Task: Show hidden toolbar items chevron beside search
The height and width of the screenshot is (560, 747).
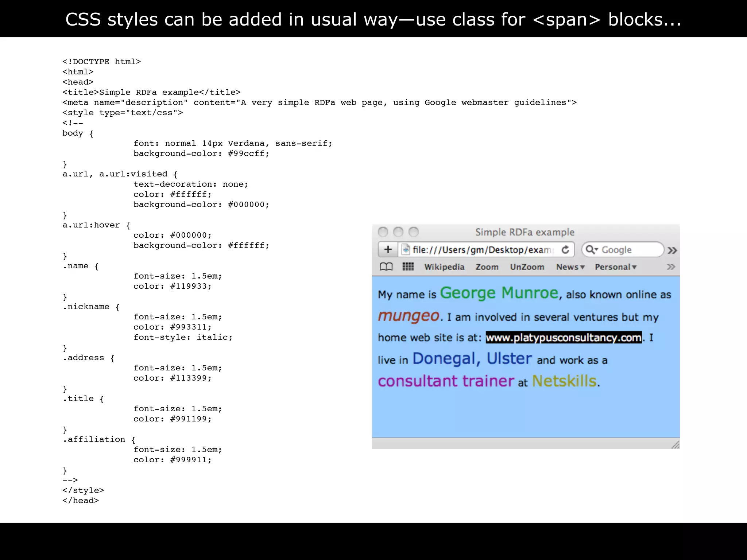Action: pos(672,250)
